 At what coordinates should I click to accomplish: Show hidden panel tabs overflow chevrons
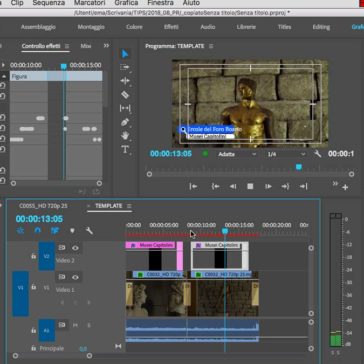coord(106,46)
